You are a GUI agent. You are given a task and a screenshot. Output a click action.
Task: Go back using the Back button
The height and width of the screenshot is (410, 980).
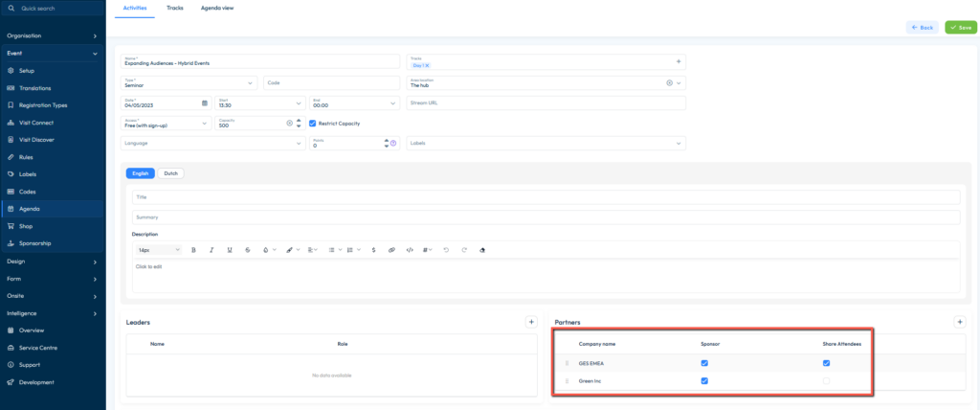[922, 27]
